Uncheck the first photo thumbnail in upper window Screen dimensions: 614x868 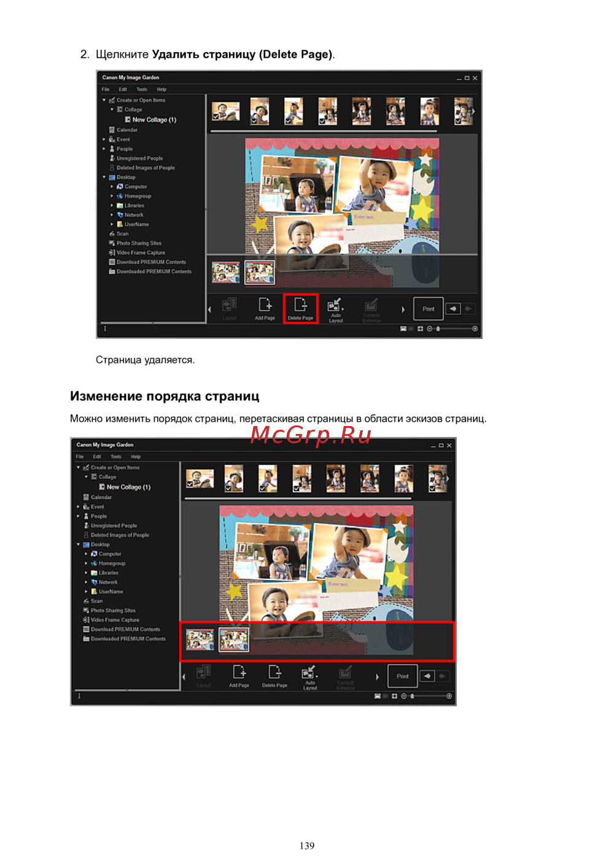216,117
